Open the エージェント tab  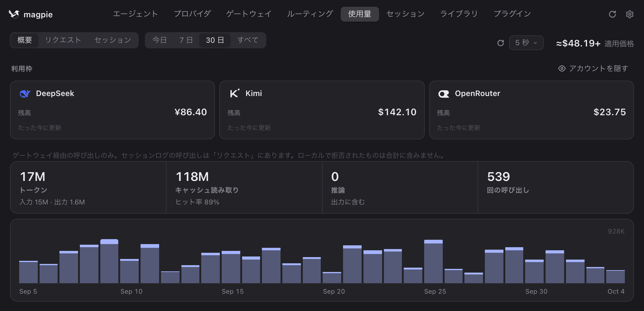click(135, 14)
